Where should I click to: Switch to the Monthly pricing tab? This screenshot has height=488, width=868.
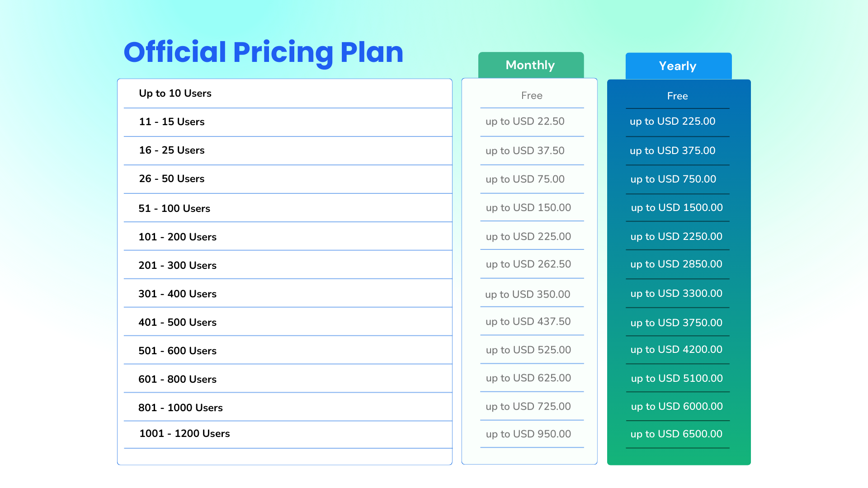pyautogui.click(x=530, y=66)
